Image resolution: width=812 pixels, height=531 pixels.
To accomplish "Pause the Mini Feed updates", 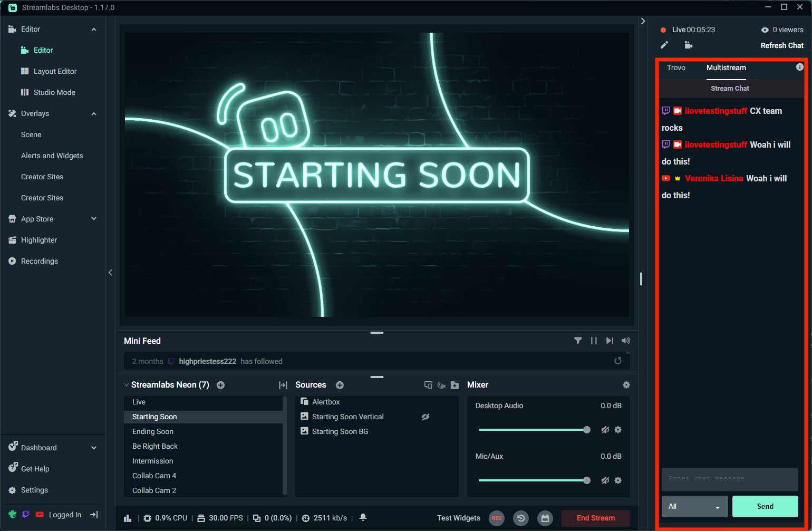I will [x=594, y=341].
